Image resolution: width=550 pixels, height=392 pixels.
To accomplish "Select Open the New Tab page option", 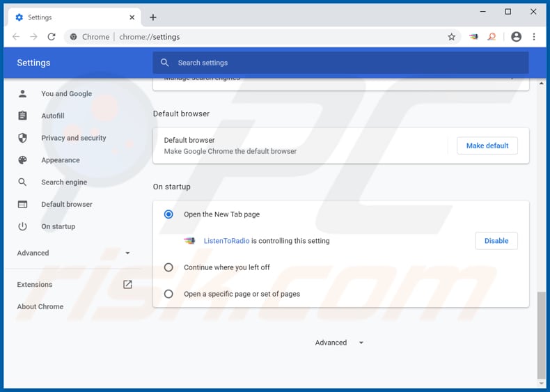I will (168, 214).
